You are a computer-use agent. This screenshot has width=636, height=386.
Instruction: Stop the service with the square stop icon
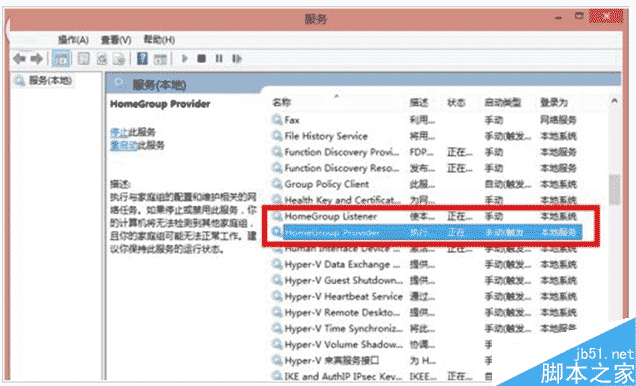click(201, 59)
